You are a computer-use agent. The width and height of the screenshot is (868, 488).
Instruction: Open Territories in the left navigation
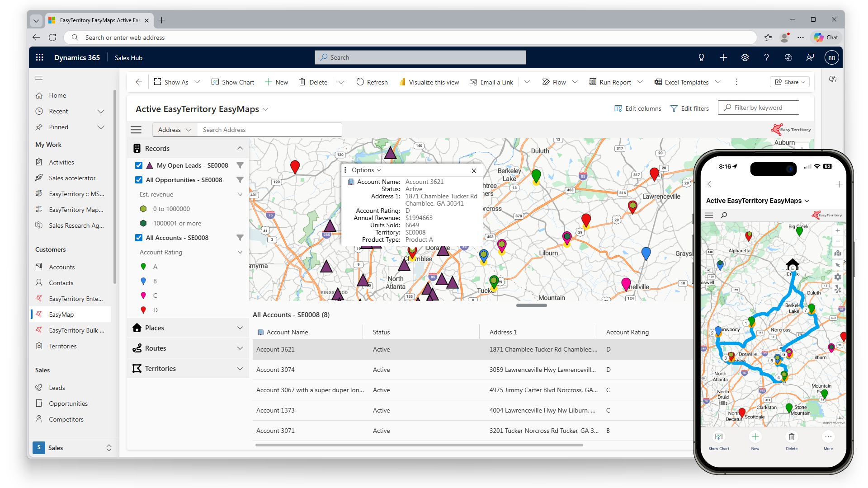pos(63,346)
